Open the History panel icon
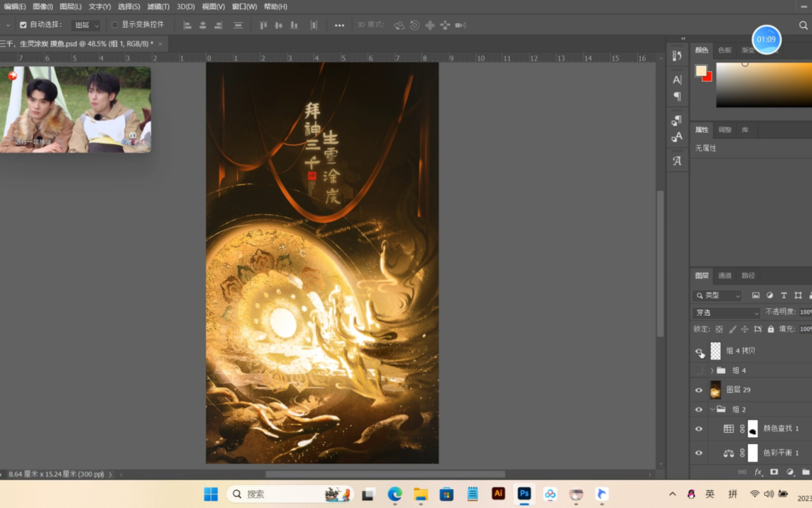Image resolution: width=812 pixels, height=508 pixels. tap(677, 55)
